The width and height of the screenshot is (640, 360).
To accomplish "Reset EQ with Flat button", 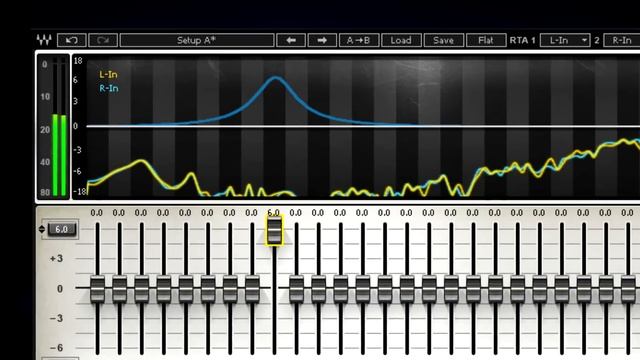I will (486, 40).
